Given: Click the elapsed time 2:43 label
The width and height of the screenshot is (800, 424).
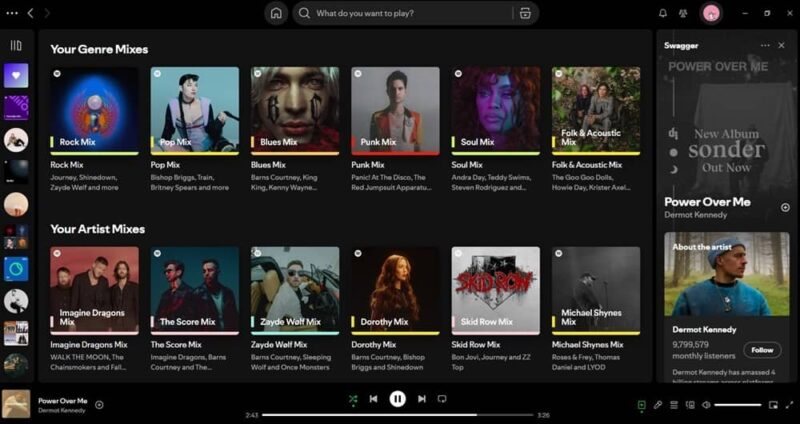Looking at the screenshot, I should pos(252,415).
